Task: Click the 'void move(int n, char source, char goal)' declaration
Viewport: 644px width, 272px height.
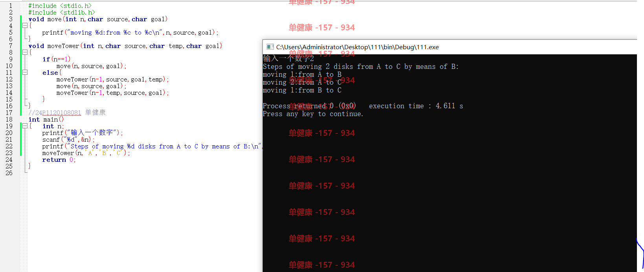Action: pos(98,19)
